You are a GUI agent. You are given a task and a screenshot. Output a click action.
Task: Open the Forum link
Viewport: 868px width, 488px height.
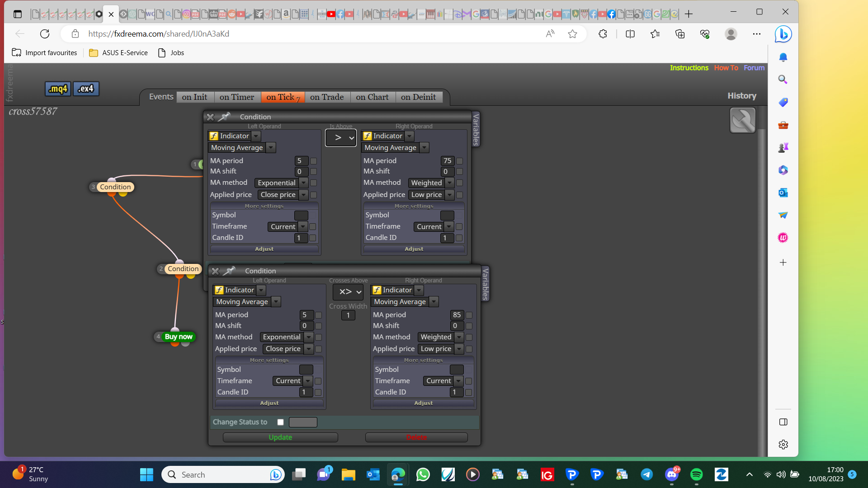pyautogui.click(x=754, y=68)
